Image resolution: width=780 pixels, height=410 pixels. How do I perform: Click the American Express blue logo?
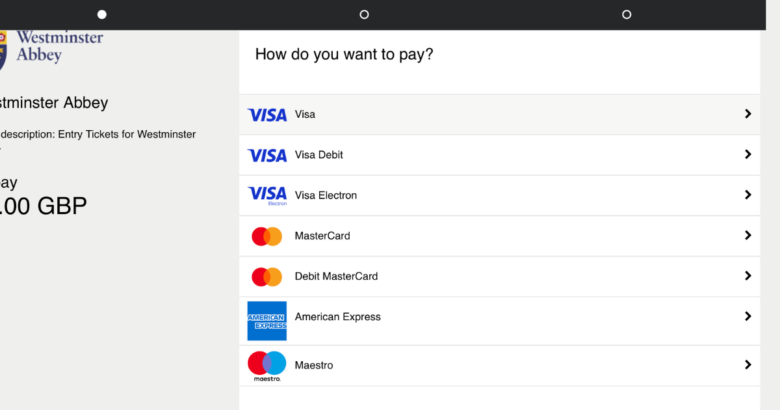[x=267, y=321]
